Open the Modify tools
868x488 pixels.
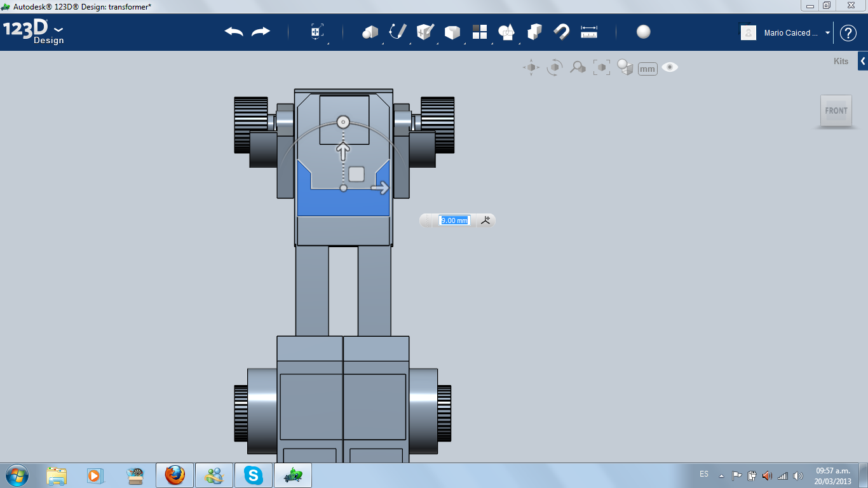[x=452, y=32]
